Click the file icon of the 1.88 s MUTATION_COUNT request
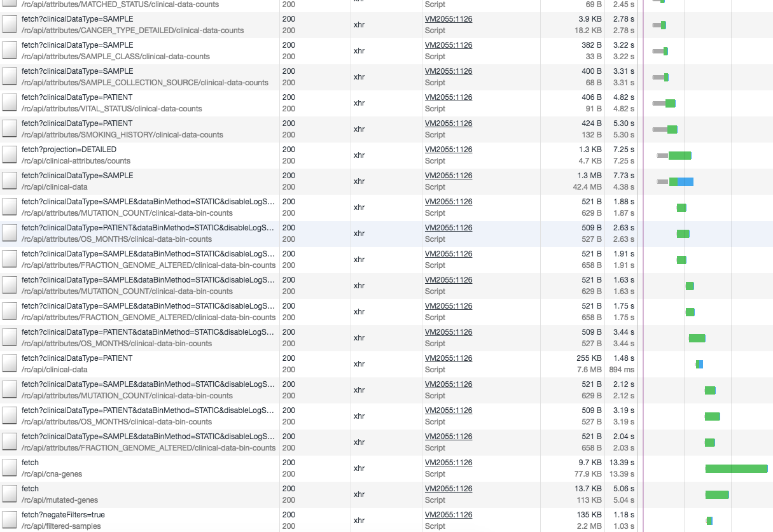Screen dimensions: 773x532 [10, 207]
